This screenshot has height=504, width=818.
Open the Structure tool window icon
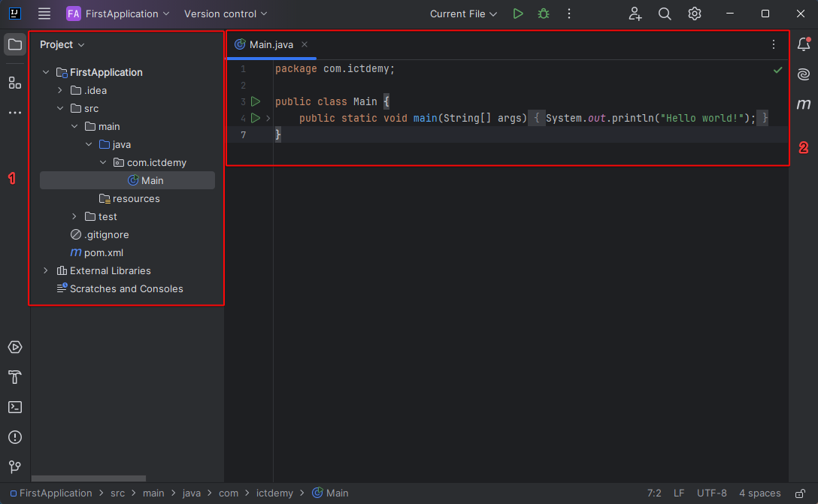click(x=15, y=83)
